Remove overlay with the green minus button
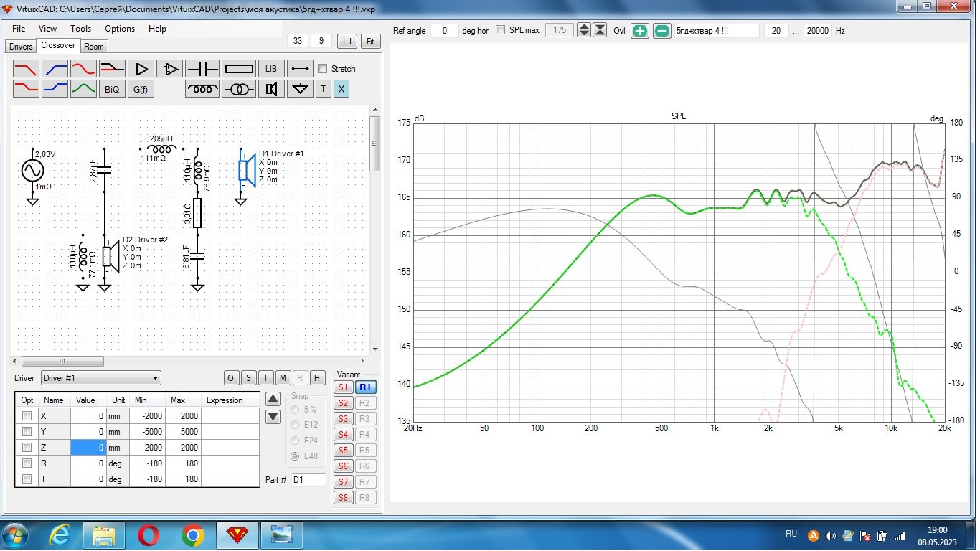Image resolution: width=980 pixels, height=551 pixels. click(x=662, y=31)
